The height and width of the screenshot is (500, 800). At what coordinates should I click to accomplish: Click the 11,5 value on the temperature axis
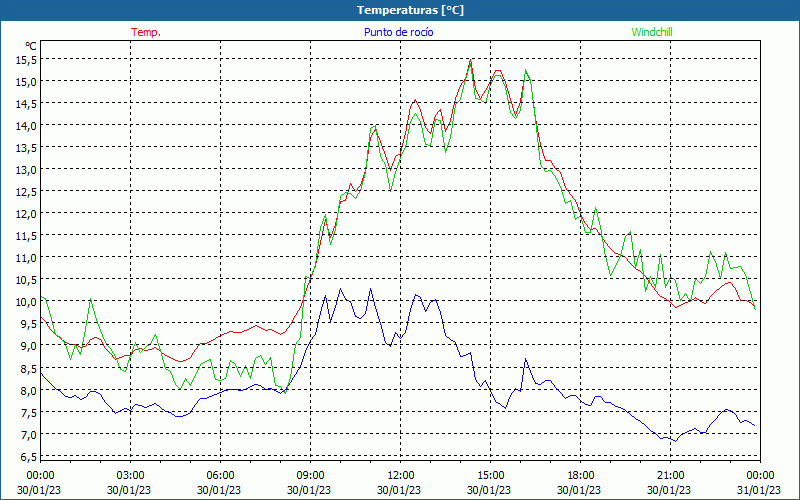(27, 235)
